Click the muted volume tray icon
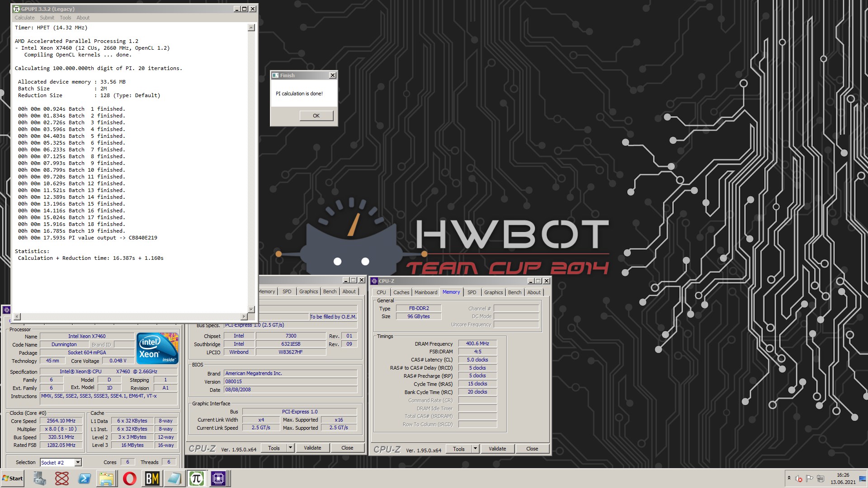 (799, 479)
